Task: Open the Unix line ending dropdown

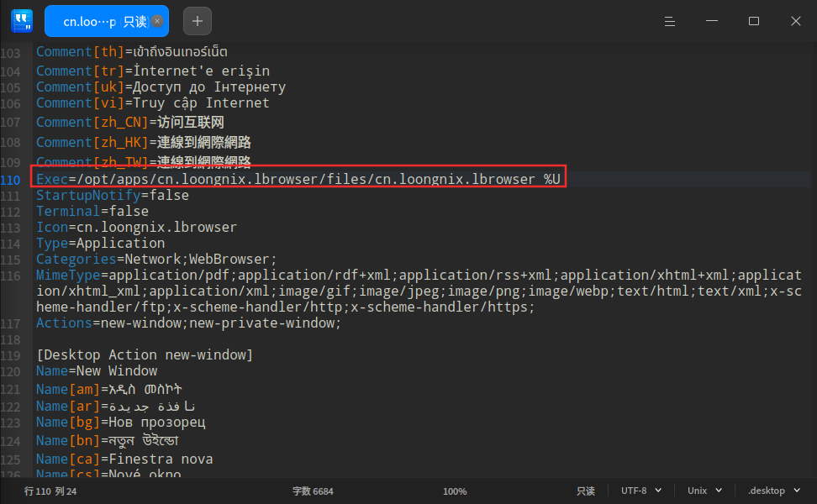Action: click(x=704, y=491)
